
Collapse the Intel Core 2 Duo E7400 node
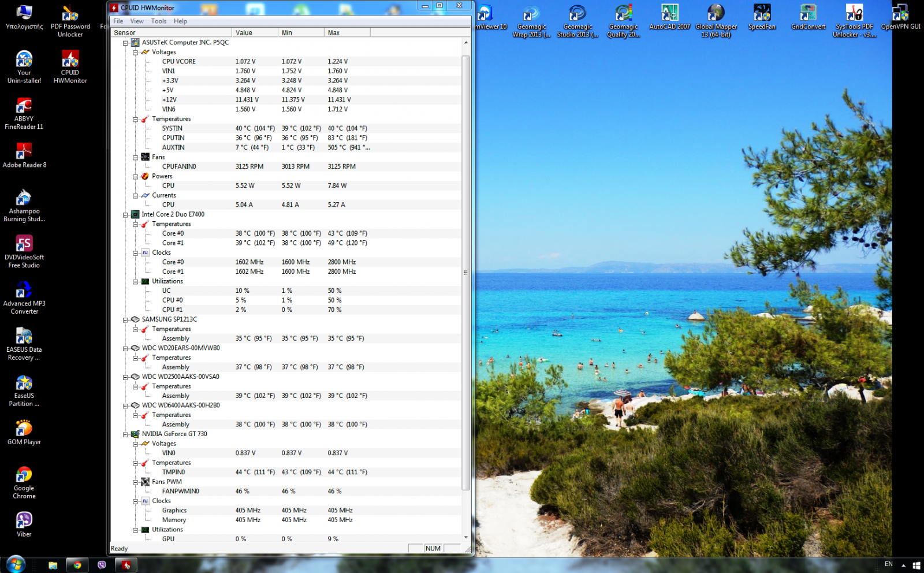coord(125,215)
